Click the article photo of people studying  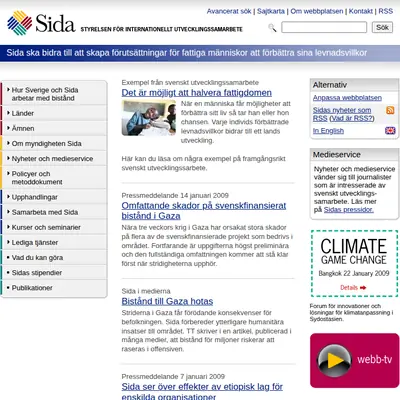149,118
